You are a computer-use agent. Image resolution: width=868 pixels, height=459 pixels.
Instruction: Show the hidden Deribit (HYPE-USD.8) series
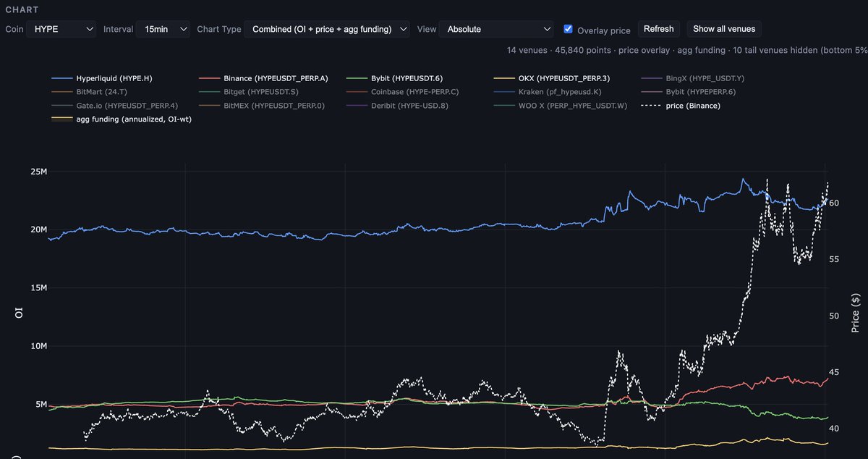[x=396, y=106]
